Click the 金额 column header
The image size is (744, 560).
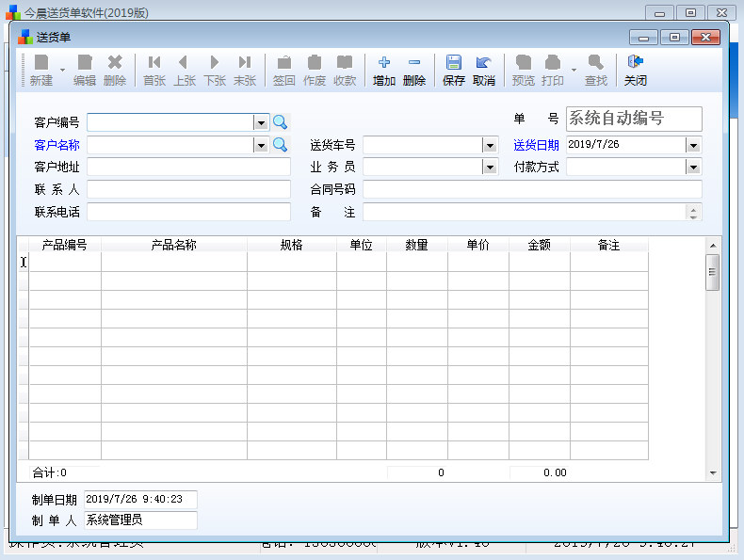[x=539, y=245]
